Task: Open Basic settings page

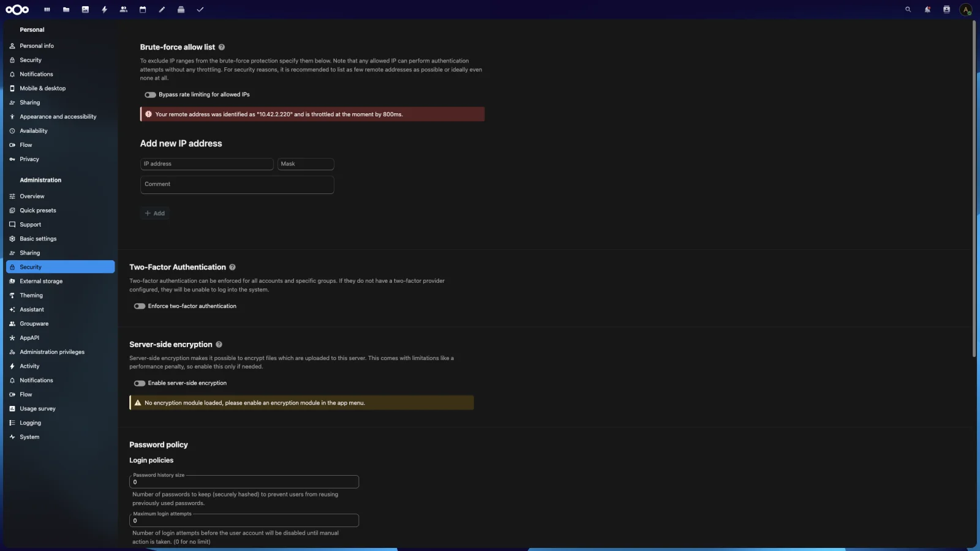Action: (61, 239)
